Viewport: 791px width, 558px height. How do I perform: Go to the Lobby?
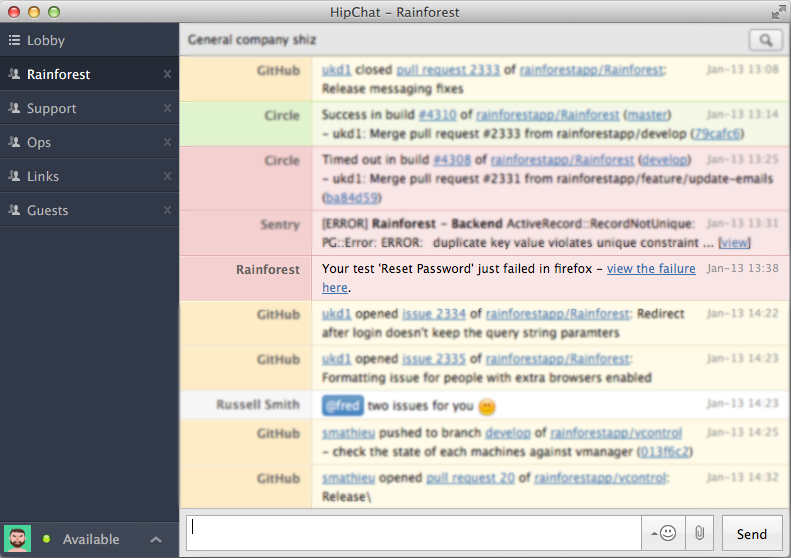coord(89,40)
